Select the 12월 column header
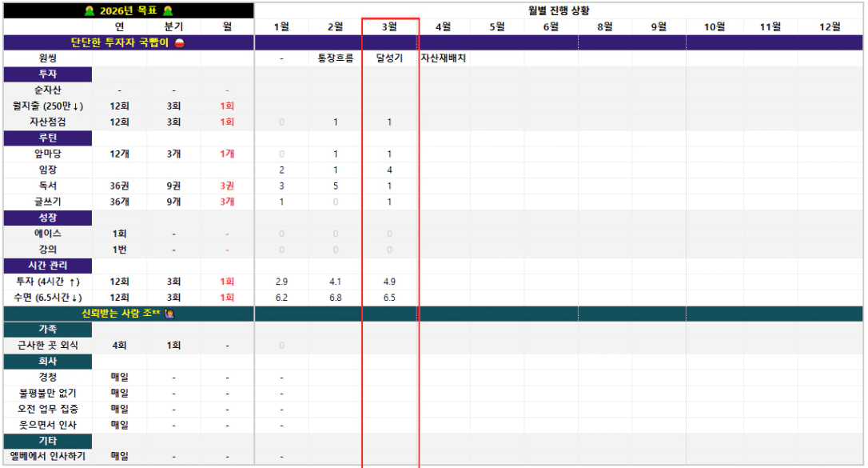The width and height of the screenshot is (868, 468). 830,26
